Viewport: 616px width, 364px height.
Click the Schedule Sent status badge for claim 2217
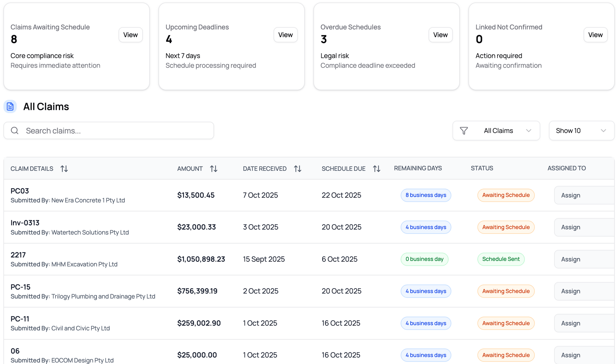click(501, 259)
